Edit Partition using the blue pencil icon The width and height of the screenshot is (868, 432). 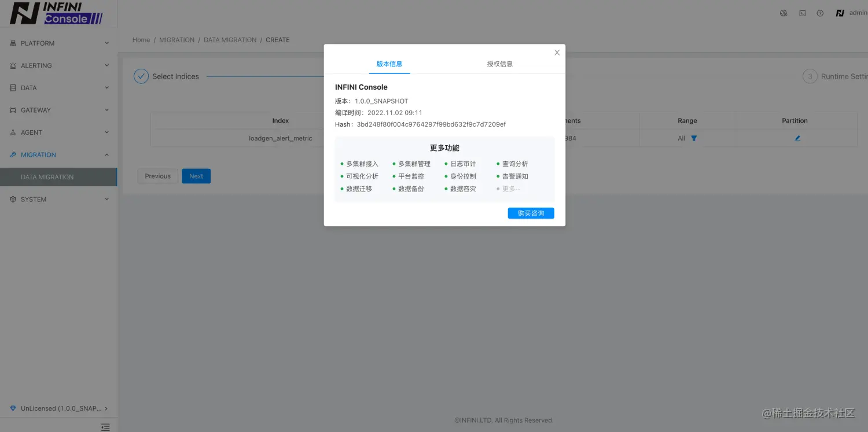pyautogui.click(x=797, y=138)
